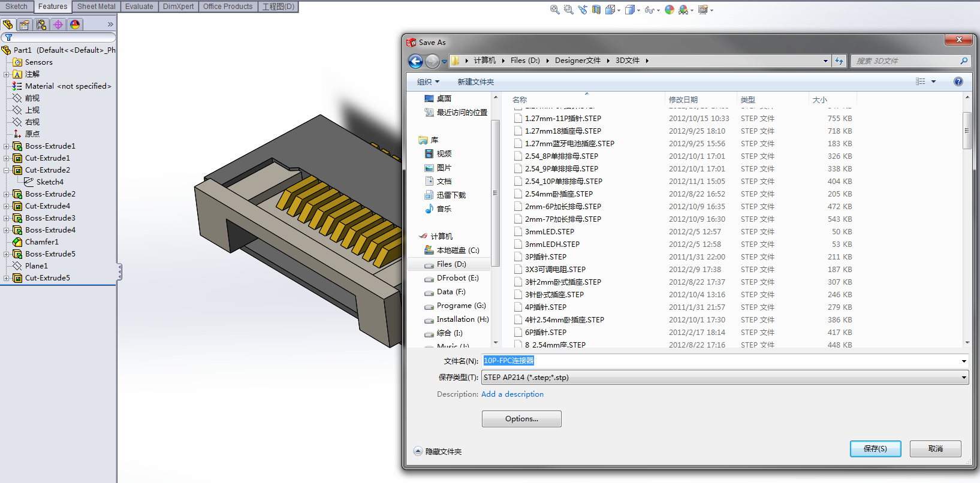The width and height of the screenshot is (980, 483).
Task: Switch to the Office Products tab
Action: (x=228, y=7)
